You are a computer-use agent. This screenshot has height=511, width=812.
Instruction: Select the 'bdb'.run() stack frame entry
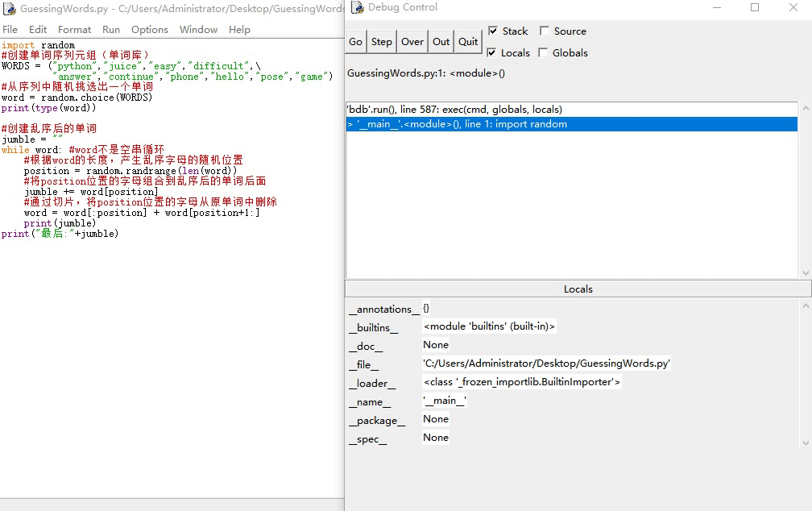click(x=454, y=110)
